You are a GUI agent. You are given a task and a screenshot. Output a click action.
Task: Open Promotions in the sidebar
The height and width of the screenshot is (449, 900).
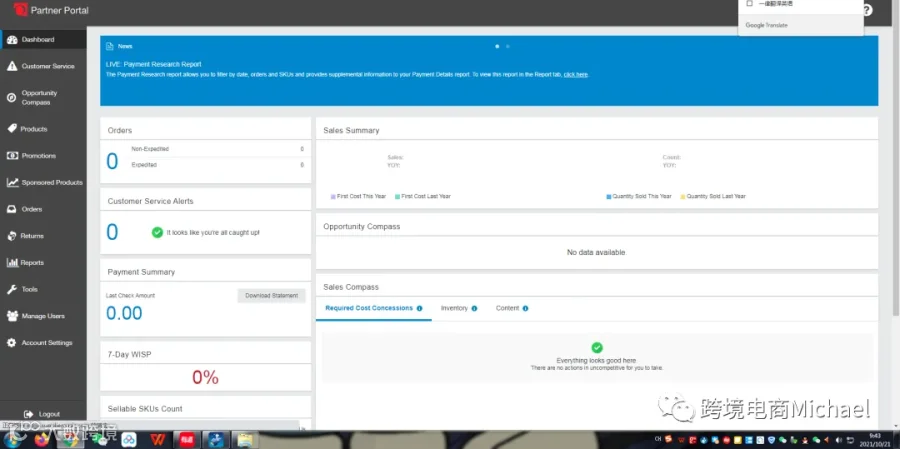click(43, 156)
